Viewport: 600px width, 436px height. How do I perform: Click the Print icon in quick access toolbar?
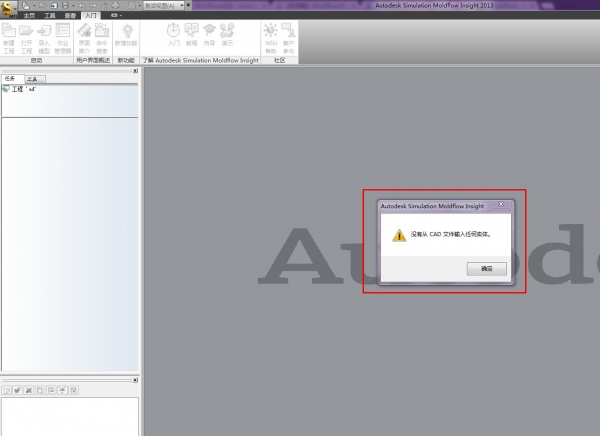(116, 6)
